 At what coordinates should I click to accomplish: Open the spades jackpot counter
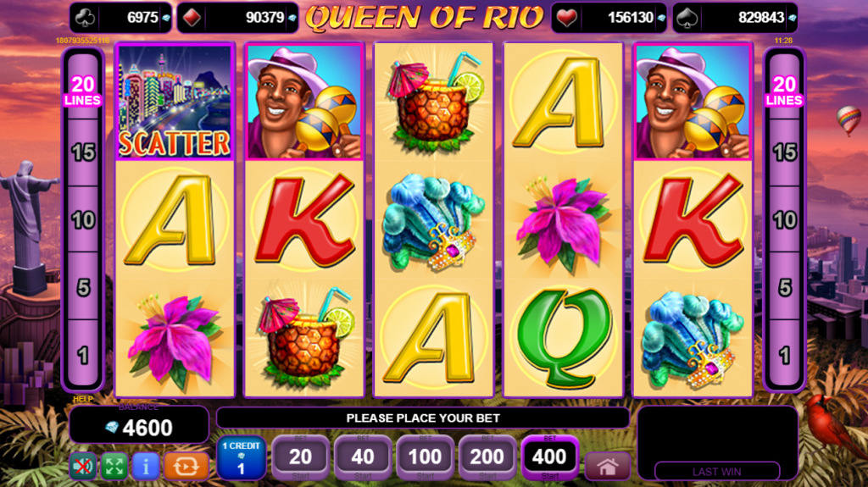735,18
